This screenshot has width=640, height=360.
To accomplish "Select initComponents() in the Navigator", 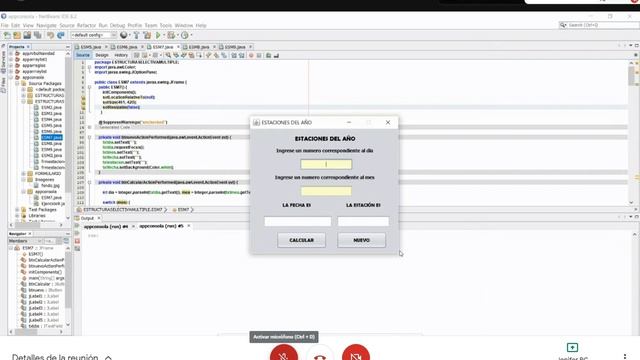I will pyautogui.click(x=45, y=272).
